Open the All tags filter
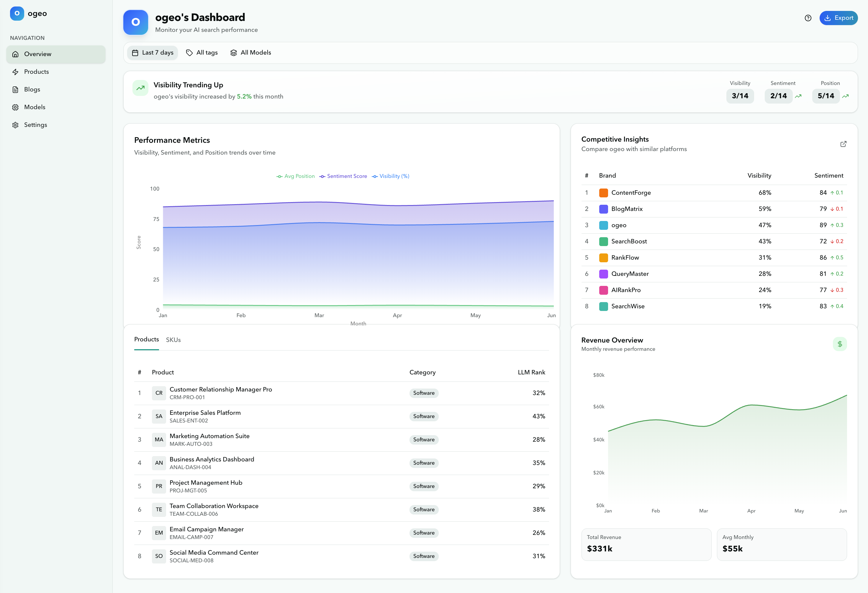 (x=202, y=52)
